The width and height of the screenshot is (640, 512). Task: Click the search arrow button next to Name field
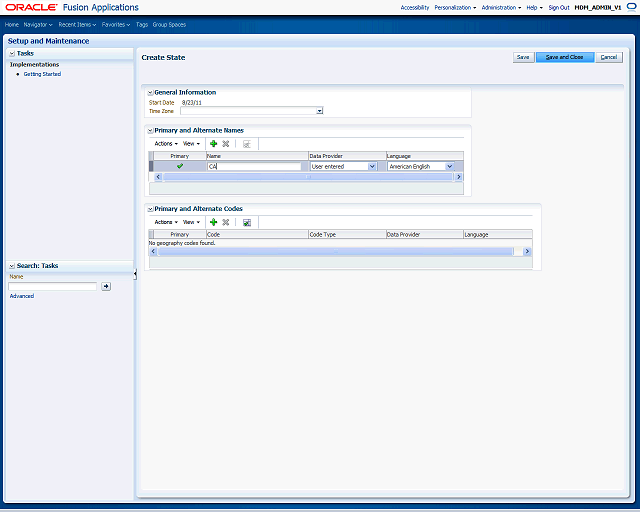106,286
